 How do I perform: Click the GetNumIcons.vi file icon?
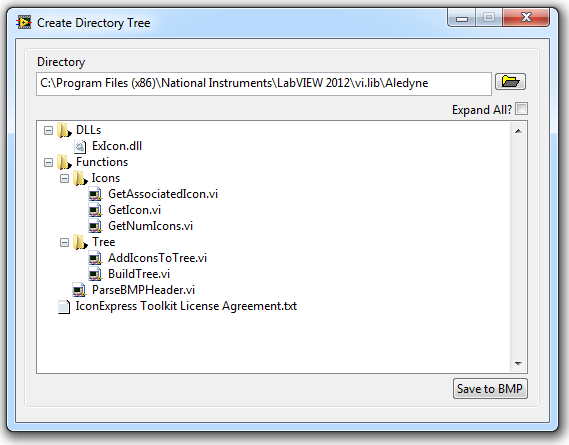click(x=95, y=226)
